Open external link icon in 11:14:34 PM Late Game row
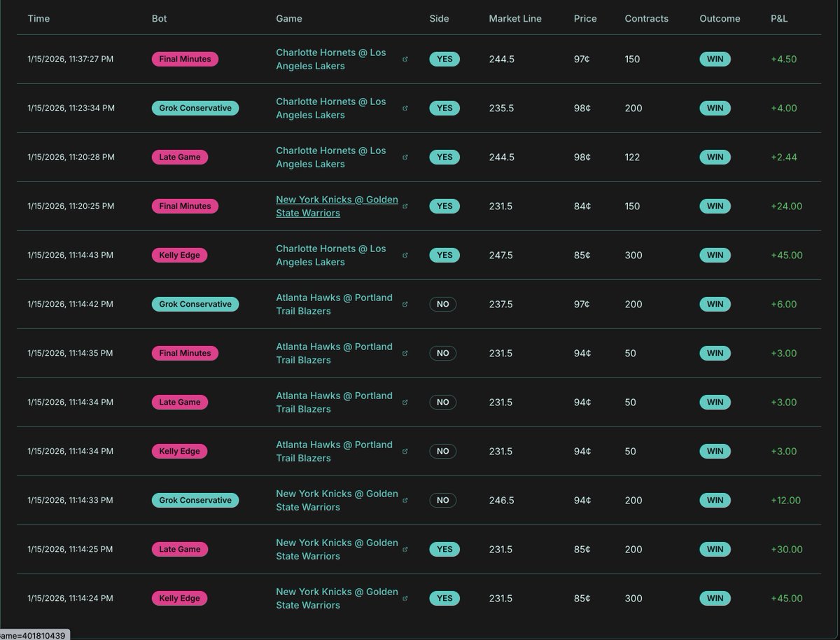 point(405,403)
